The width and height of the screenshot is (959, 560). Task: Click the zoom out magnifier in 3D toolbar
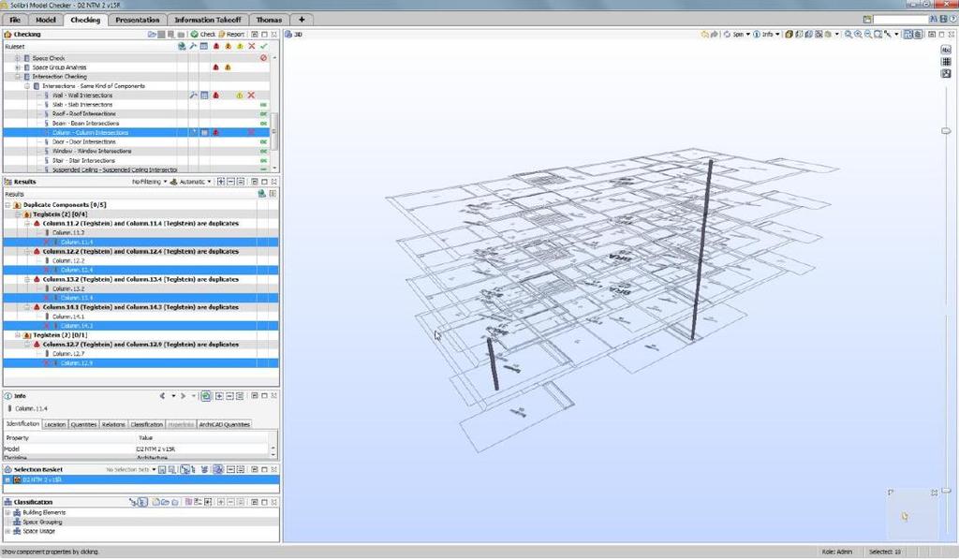(868, 35)
